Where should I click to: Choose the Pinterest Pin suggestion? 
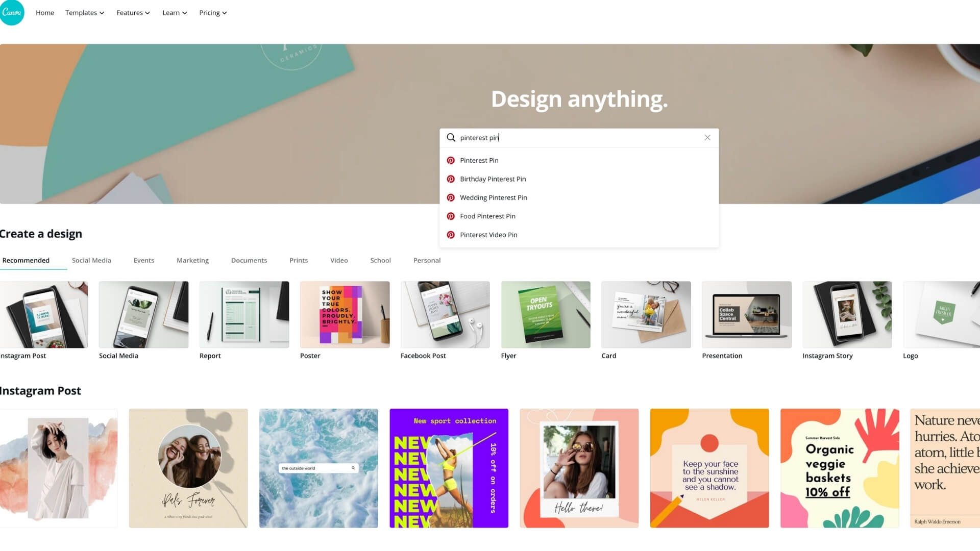pyautogui.click(x=579, y=161)
